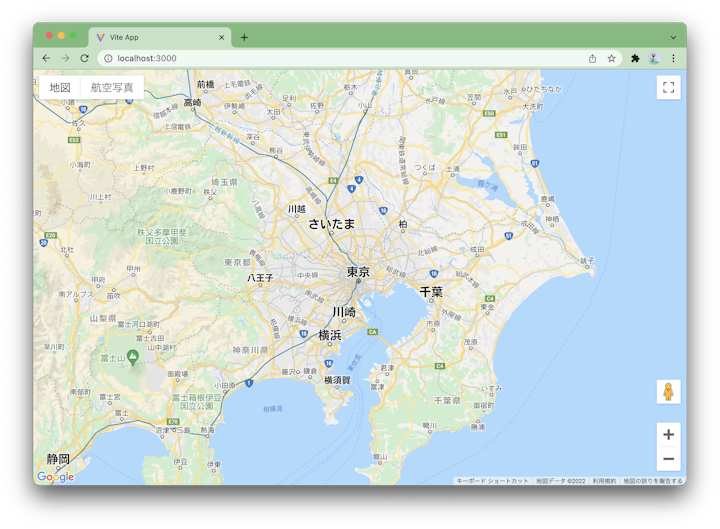View site information for localhost

pos(108,59)
